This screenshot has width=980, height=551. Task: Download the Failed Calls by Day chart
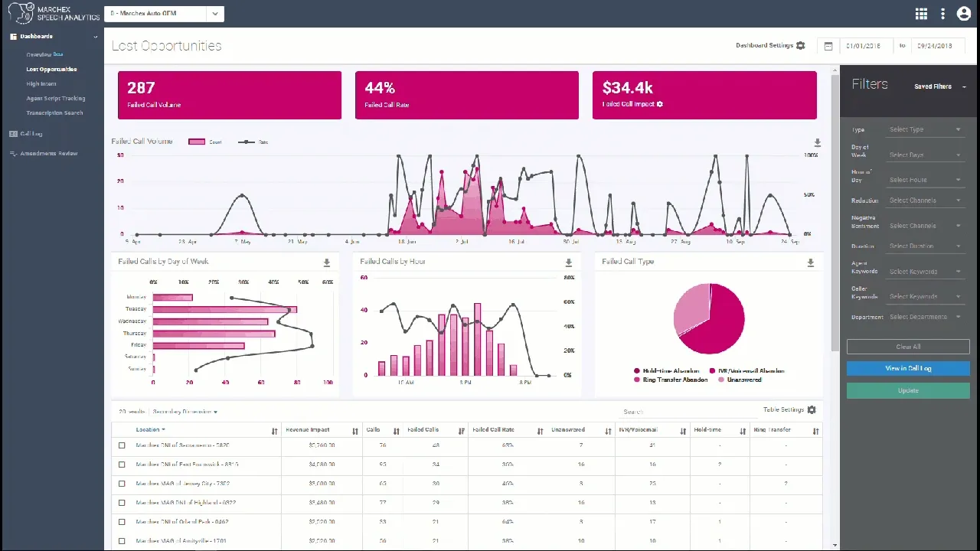click(x=326, y=262)
